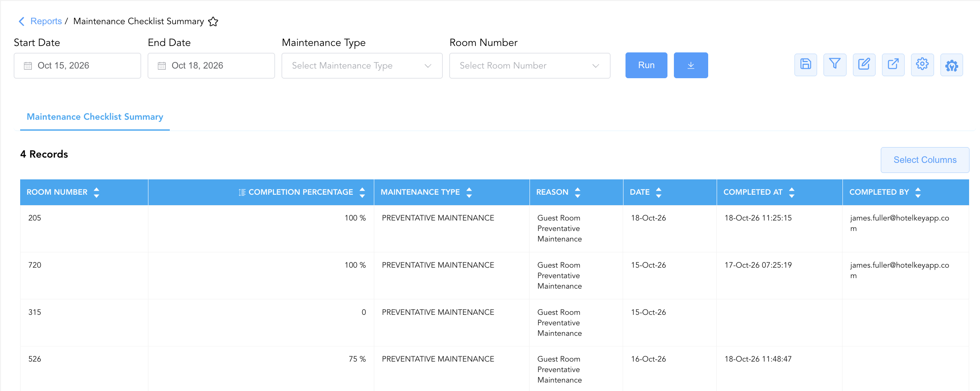This screenshot has height=391, width=980.
Task: Sort by Reason column arrows
Action: [x=578, y=192]
